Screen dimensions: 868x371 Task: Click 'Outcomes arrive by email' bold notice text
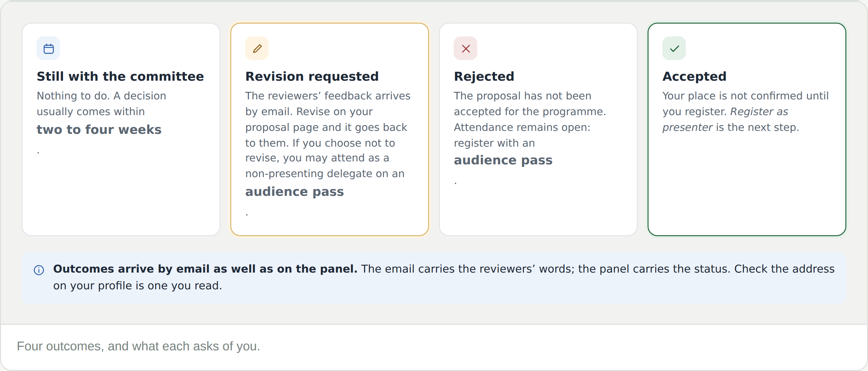click(x=205, y=269)
